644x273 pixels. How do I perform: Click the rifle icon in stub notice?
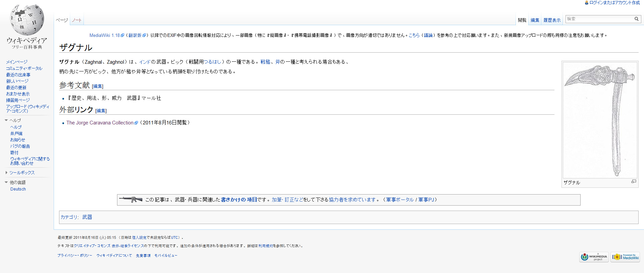[131, 200]
